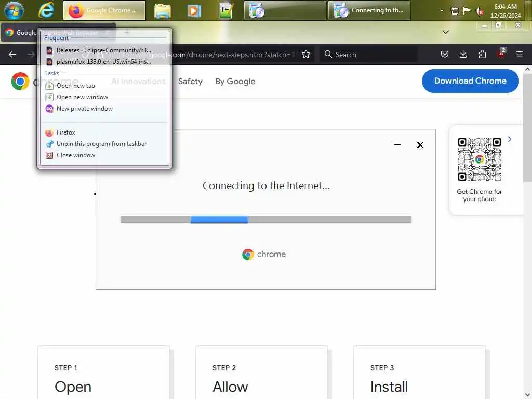Viewport: 532px width, 399px height.
Task: Open the By Google navigation item
Action: [x=235, y=82]
